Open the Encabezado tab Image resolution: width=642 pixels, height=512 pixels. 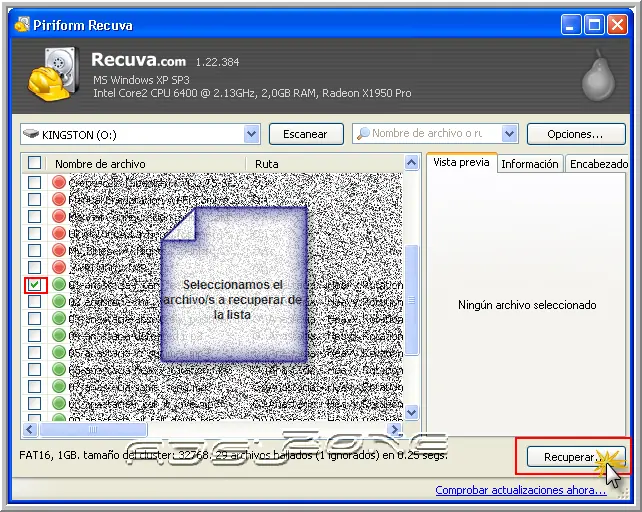(598, 164)
